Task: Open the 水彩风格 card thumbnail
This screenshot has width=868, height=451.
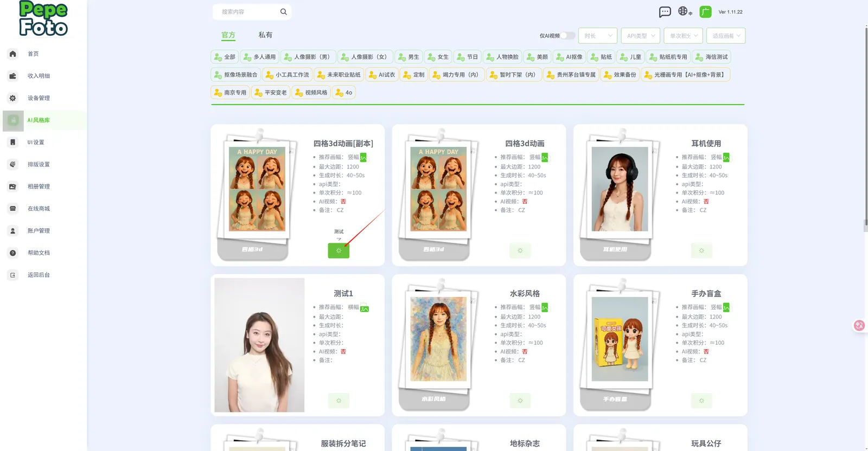Action: tap(438, 339)
